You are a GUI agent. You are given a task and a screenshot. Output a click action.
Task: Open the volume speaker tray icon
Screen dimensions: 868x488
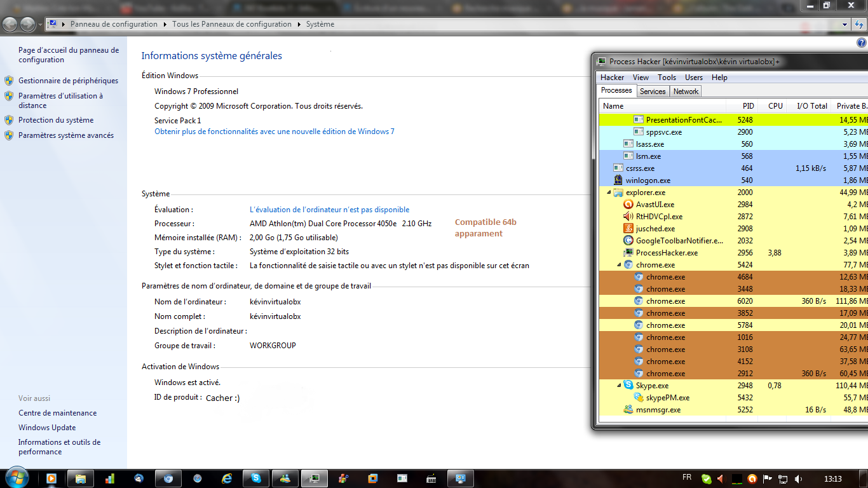click(x=798, y=478)
